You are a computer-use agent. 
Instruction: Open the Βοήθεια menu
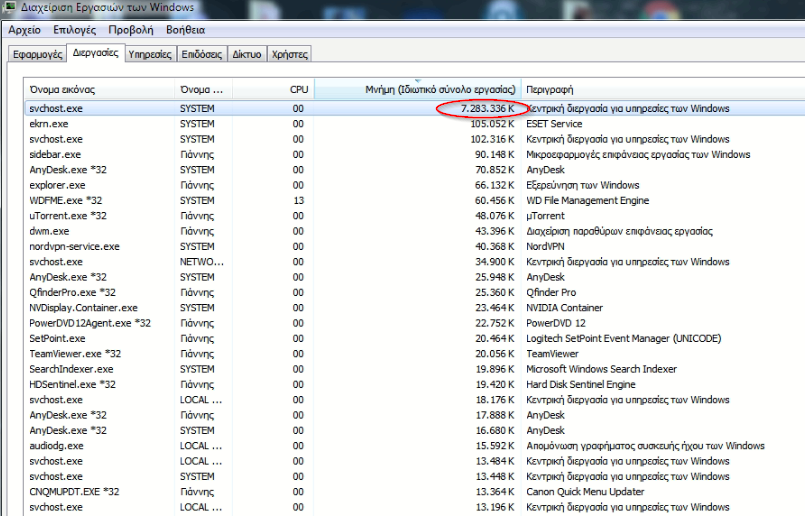[x=185, y=30]
